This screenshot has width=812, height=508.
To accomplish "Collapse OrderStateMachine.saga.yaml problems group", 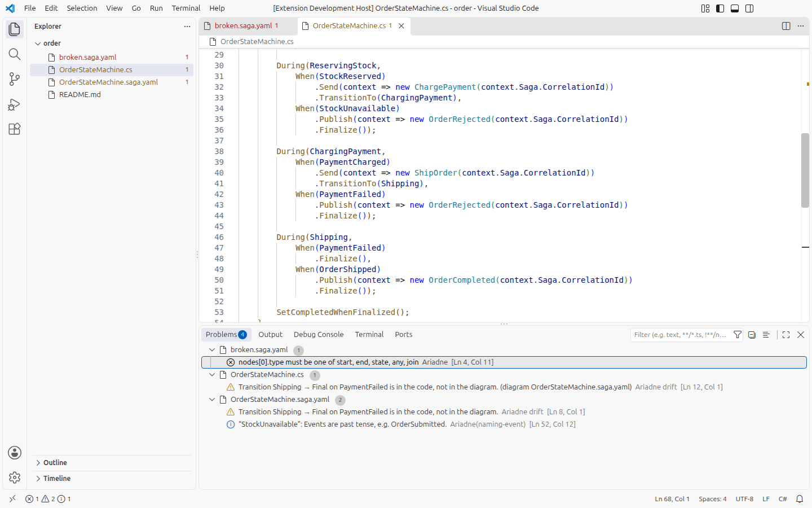I will point(212,400).
